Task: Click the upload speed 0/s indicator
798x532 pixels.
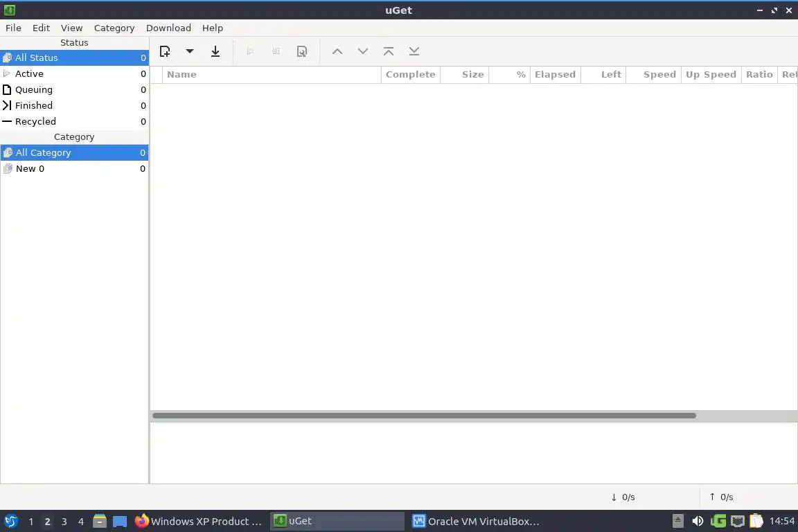Action: coord(721,497)
